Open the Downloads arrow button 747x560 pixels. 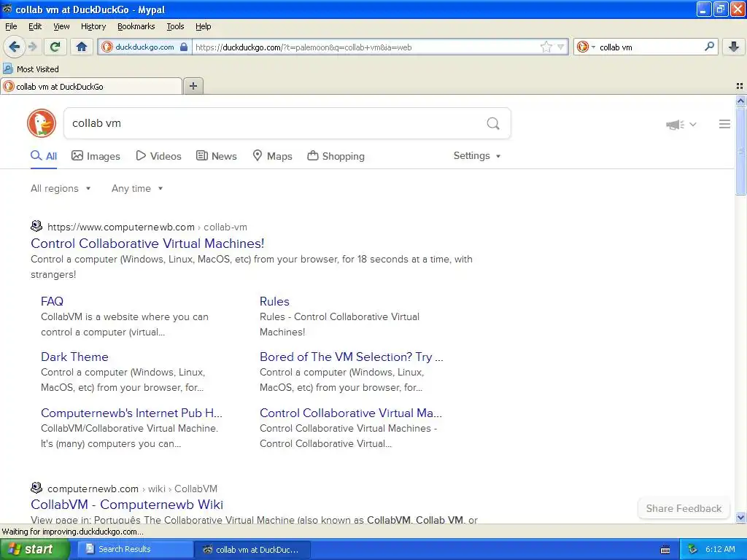[734, 47]
